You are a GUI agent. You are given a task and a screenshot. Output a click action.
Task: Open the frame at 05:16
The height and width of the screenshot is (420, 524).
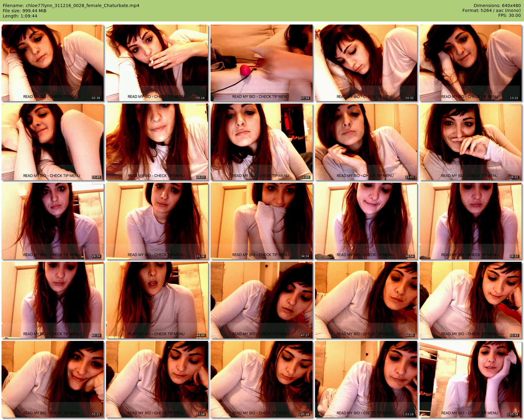[157, 63]
